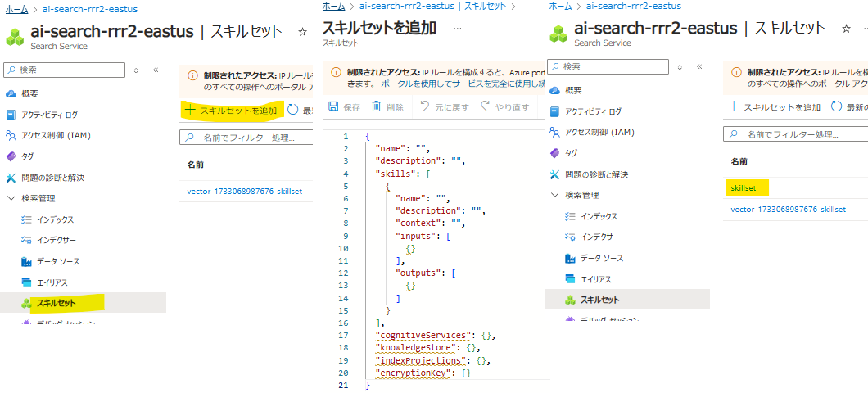
Task: Click the タグ icon in right screenshot
Action: point(555,153)
